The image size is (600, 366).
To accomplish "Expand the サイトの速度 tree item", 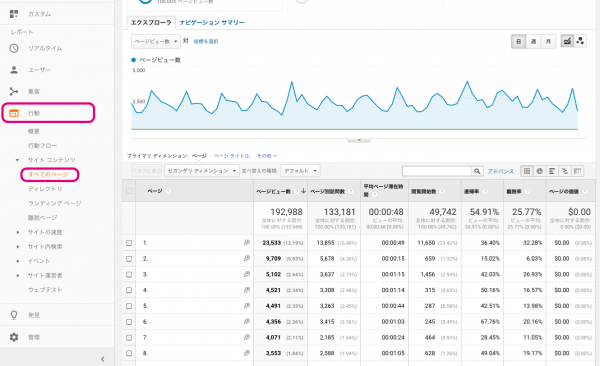I will [18, 232].
